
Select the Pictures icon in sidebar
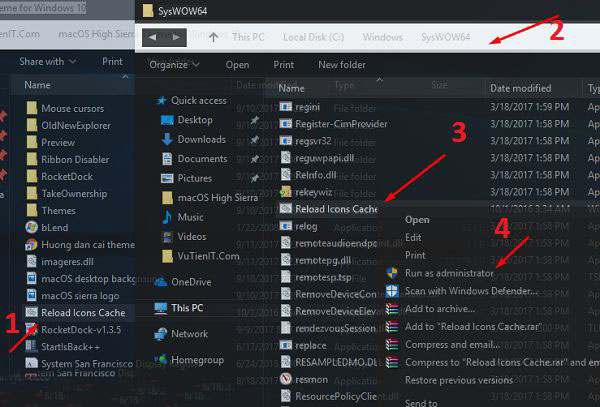(x=167, y=178)
